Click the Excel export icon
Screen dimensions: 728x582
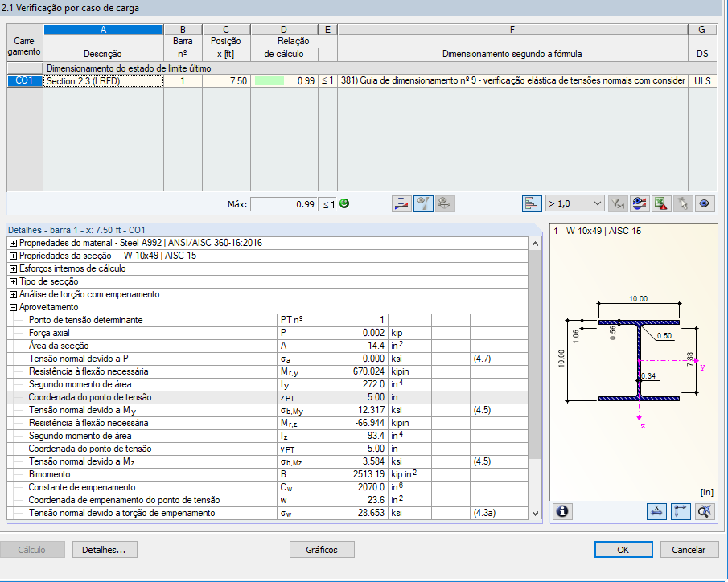[661, 203]
